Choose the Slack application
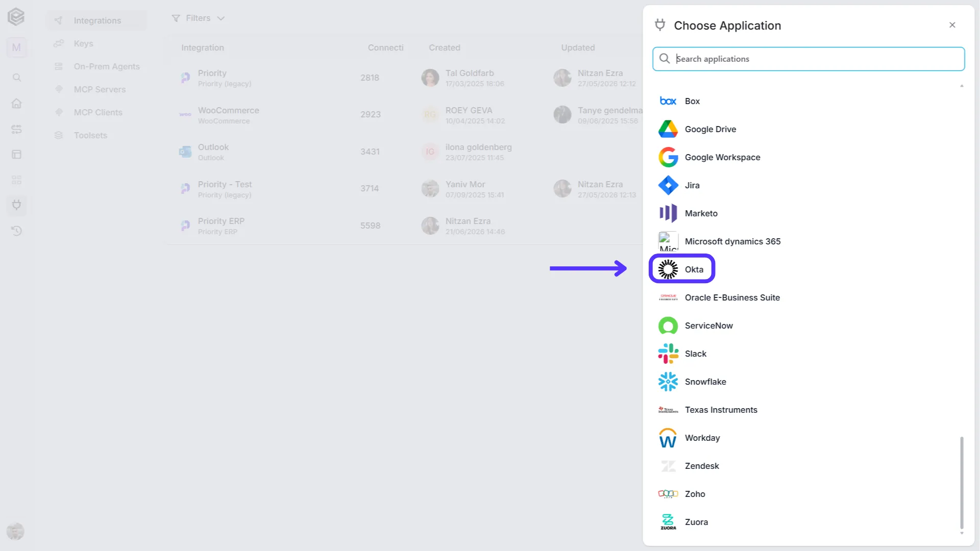 808,354
